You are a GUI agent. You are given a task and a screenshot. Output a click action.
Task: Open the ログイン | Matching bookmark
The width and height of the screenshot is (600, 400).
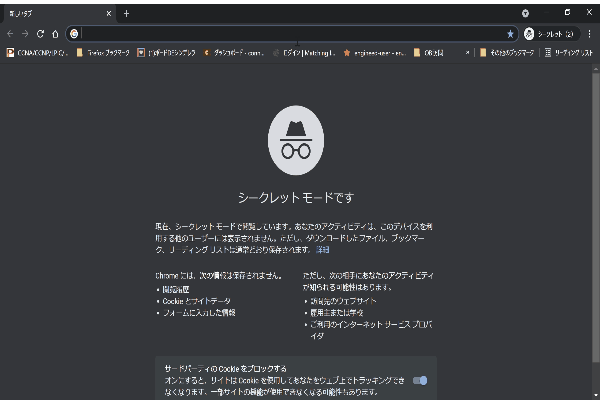coord(304,53)
